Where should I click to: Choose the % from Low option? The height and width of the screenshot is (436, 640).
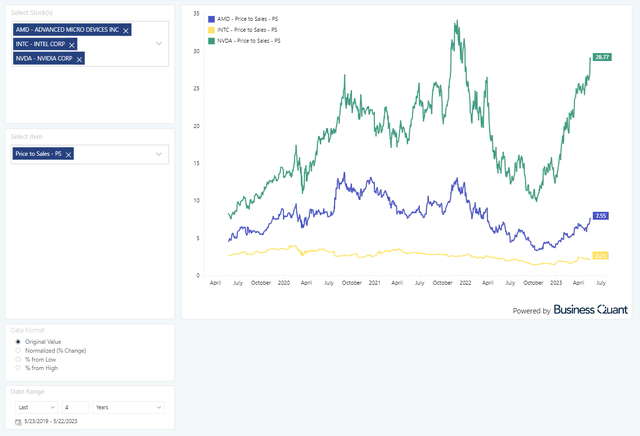[17, 360]
